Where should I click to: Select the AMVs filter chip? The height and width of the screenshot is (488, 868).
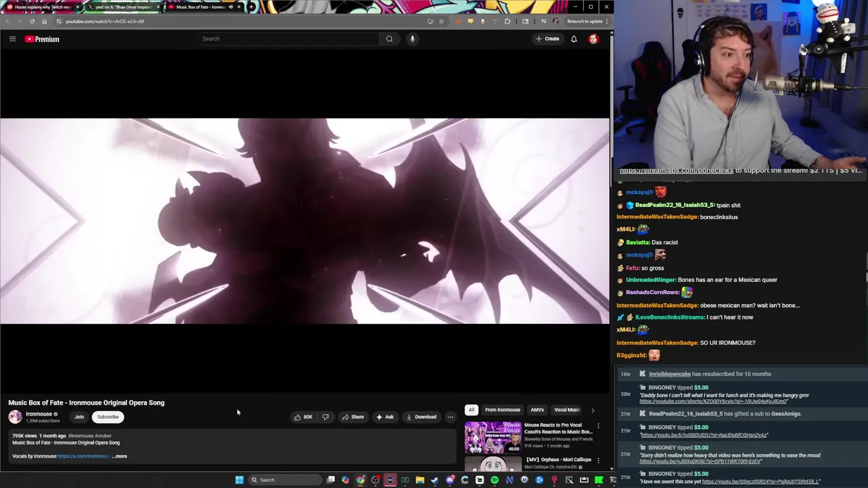[537, 409]
